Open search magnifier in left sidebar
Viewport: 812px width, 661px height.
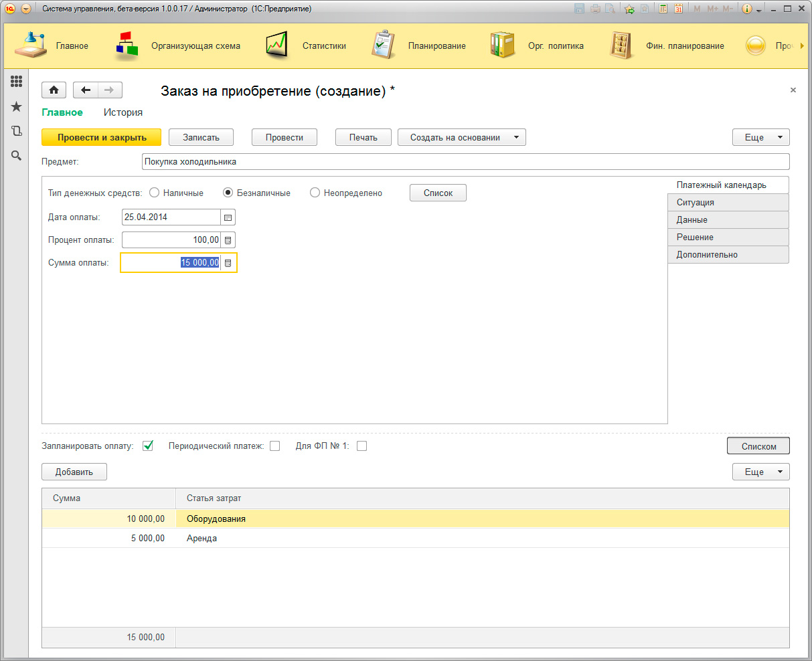coord(16,155)
